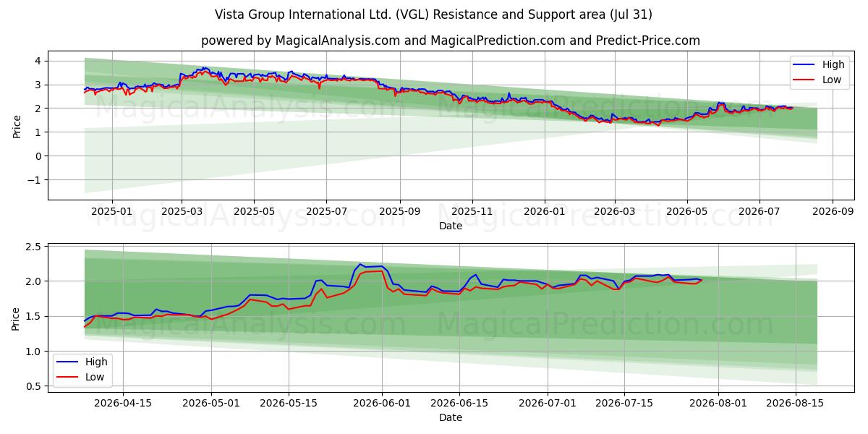Click the bottom chart '2026-07-01' tick label
868x434 pixels.
click(x=548, y=404)
